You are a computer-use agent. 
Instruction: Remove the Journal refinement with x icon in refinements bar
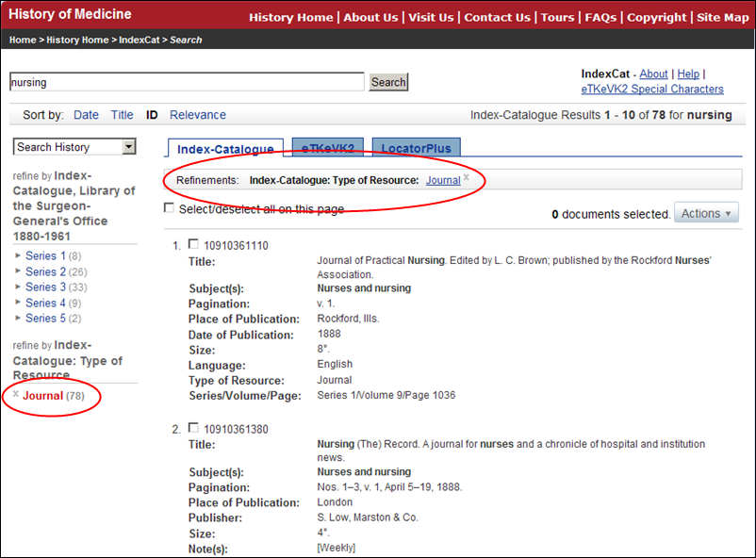pyautogui.click(x=467, y=177)
